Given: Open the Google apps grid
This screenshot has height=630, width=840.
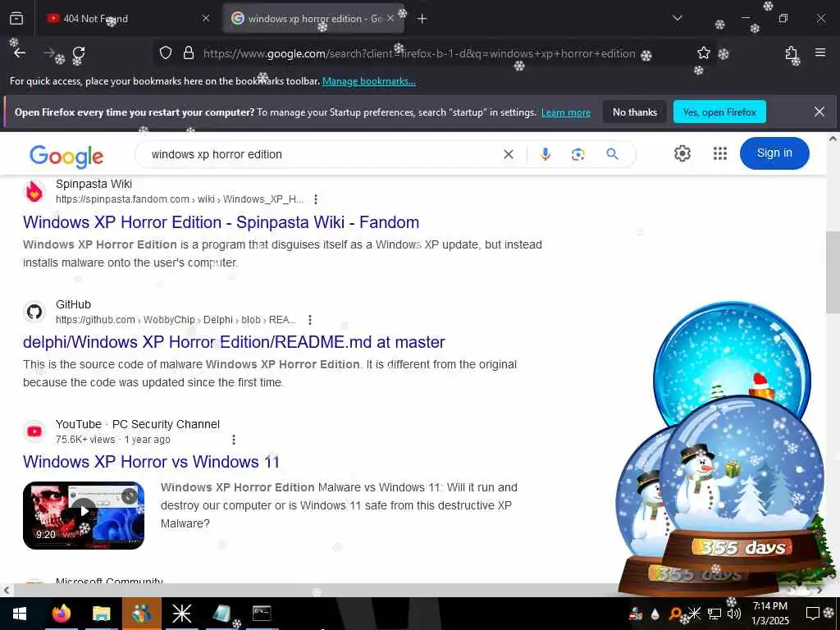Looking at the screenshot, I should [x=720, y=153].
